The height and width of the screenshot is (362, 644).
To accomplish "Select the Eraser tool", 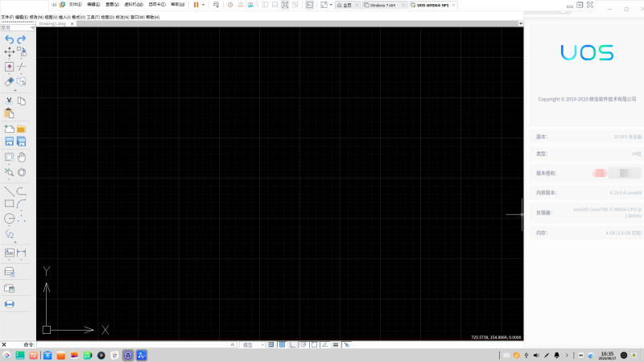I will (9, 81).
